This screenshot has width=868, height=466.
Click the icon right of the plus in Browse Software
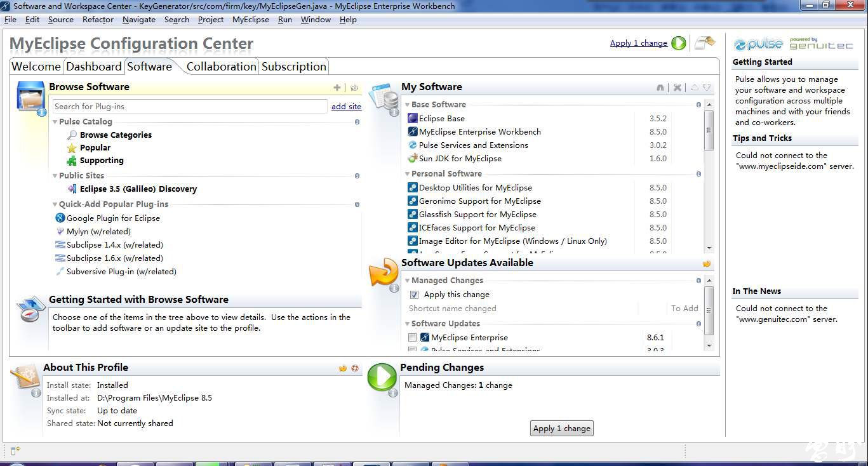354,88
